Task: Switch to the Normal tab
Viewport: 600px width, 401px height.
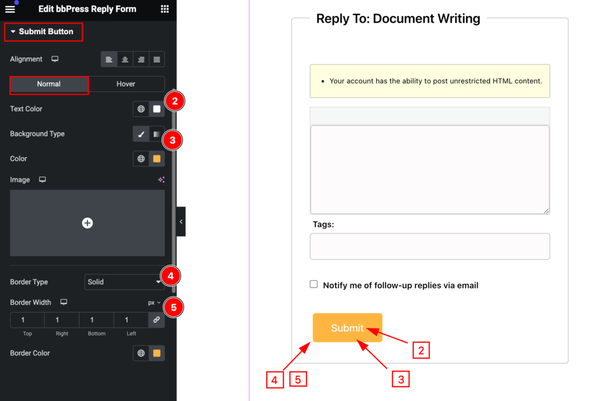Action: click(x=49, y=84)
